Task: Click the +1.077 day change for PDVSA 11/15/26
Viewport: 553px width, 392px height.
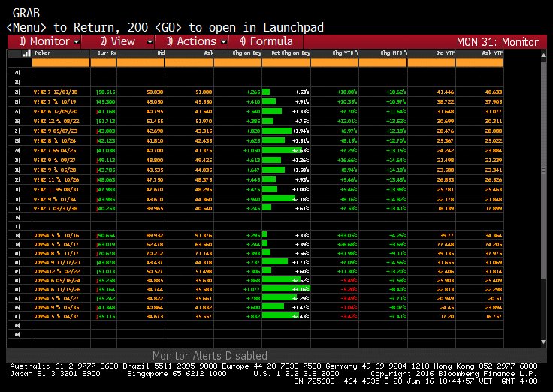Action: click(252, 289)
